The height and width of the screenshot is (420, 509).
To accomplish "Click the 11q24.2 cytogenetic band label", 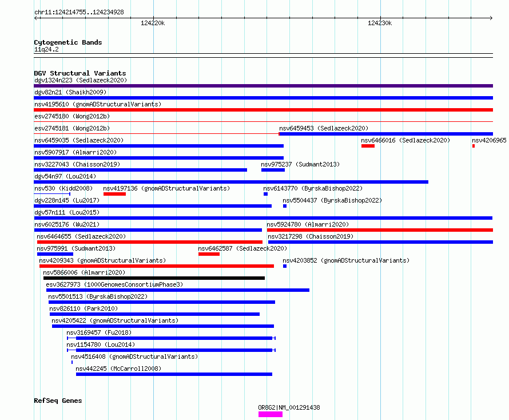I will (x=46, y=49).
